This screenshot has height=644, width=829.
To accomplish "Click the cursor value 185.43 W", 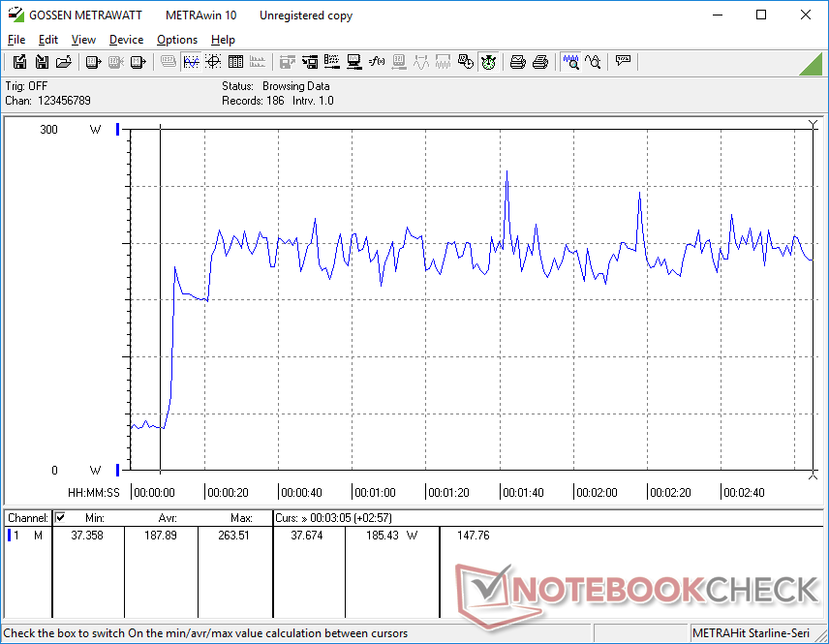I will tap(392, 536).
